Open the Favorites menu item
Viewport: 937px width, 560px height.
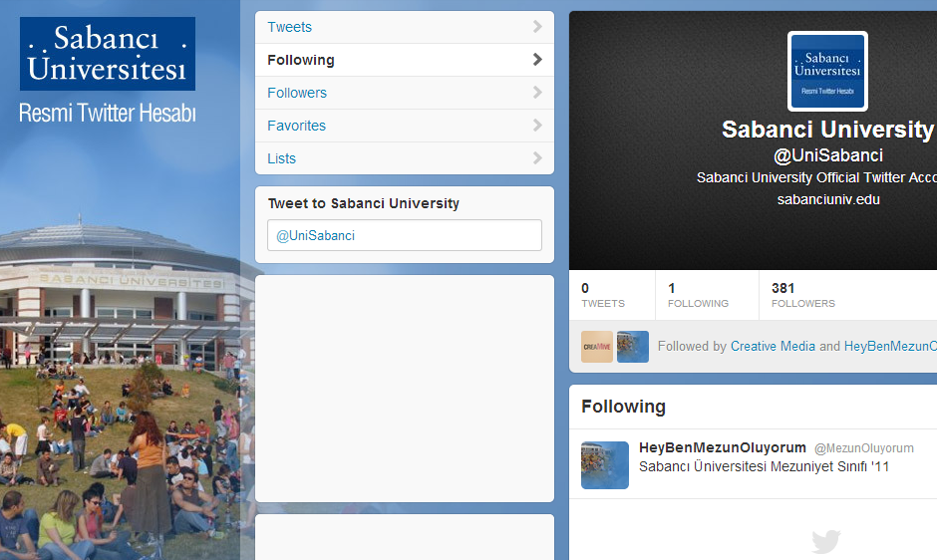pos(405,126)
